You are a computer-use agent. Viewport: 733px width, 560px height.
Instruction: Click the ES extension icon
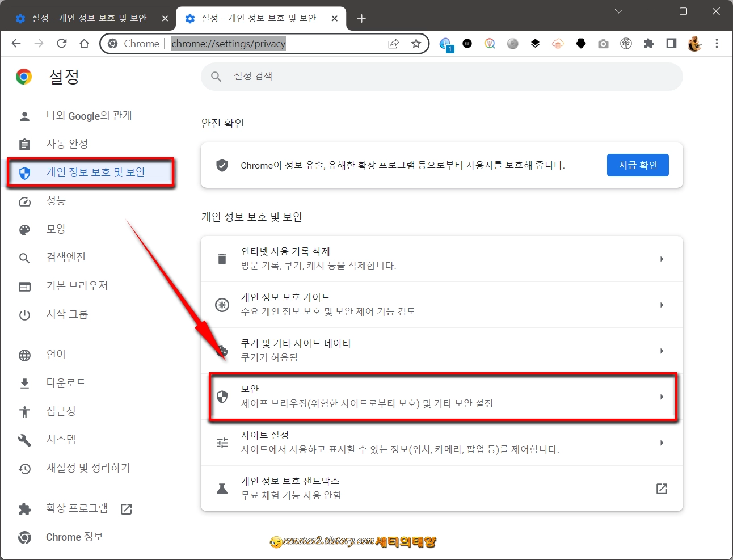467,43
